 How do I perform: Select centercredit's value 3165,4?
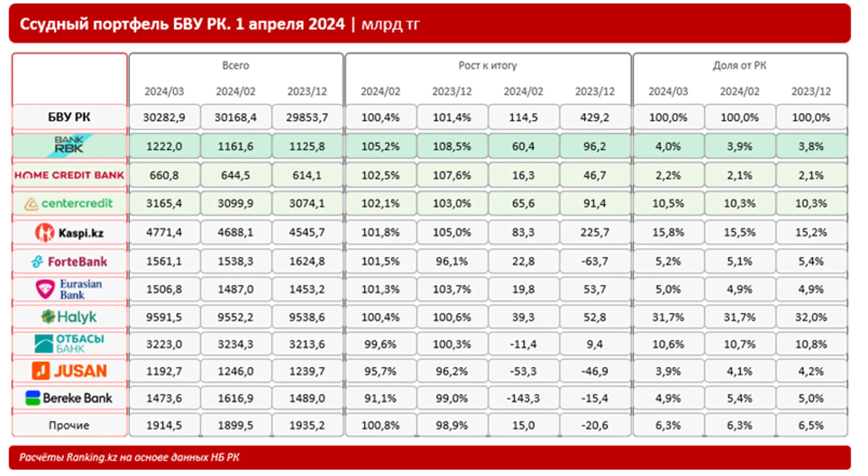(164, 203)
